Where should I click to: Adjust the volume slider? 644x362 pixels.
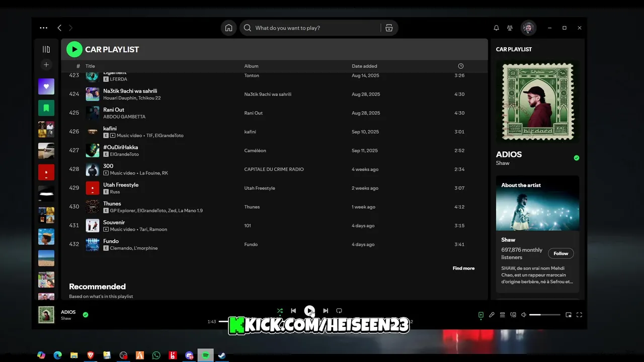(545, 315)
